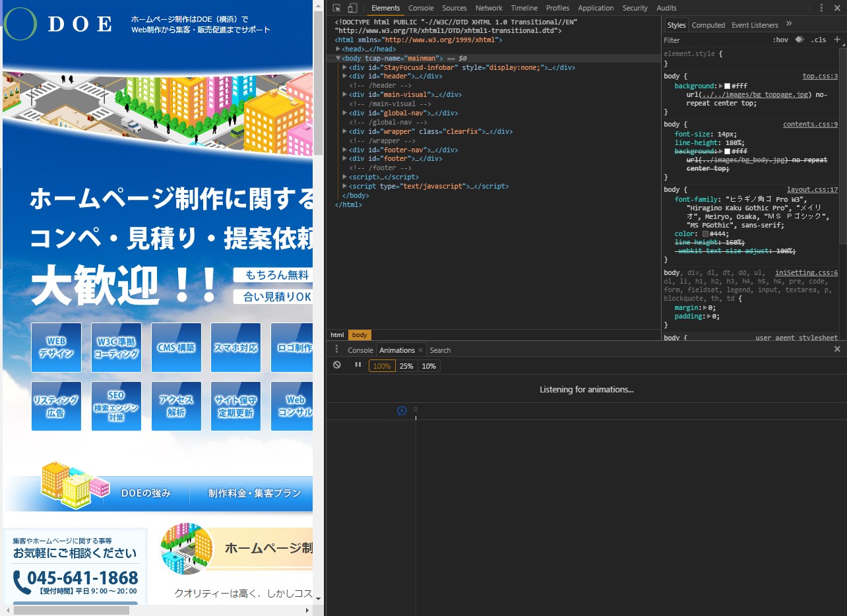Switch to the Console panel tab

tap(421, 8)
